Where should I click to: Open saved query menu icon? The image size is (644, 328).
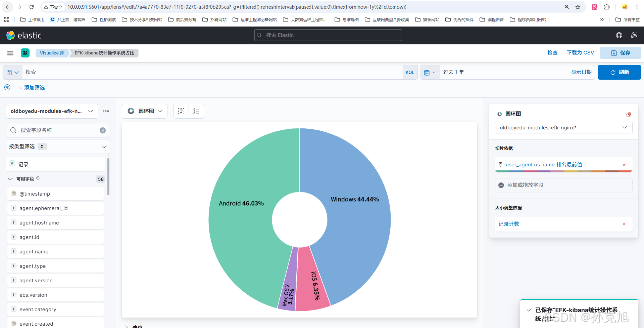coord(13,72)
